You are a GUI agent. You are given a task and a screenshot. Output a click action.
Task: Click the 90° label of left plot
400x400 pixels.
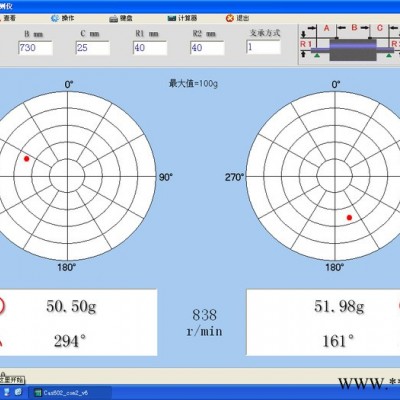tap(166, 177)
